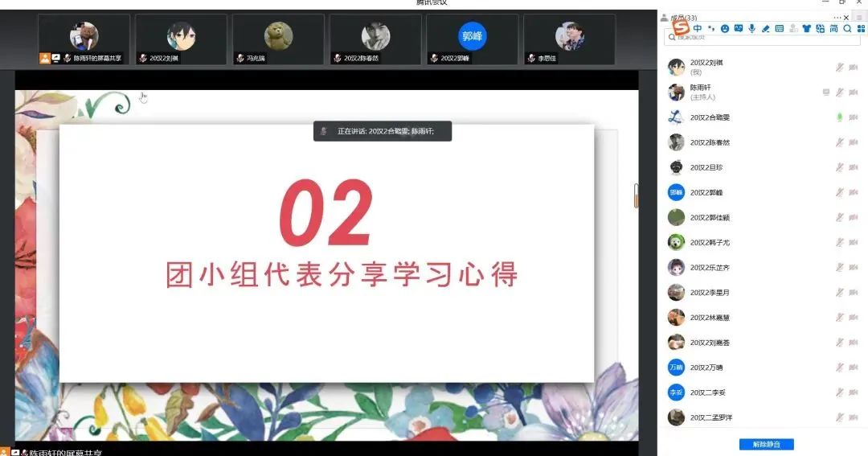The width and height of the screenshot is (868, 456).
Task: Select 20汉2陈春然 video tile in top strip
Action: click(375, 39)
